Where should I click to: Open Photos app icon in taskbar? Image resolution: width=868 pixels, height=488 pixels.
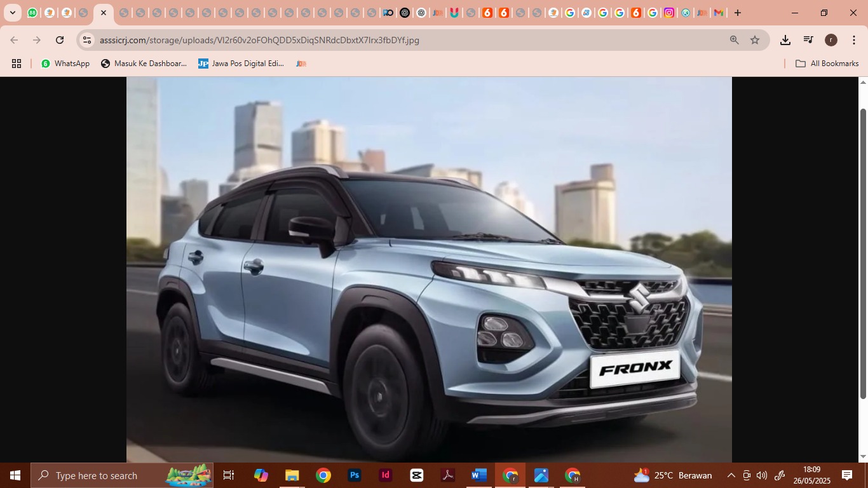[x=541, y=475]
